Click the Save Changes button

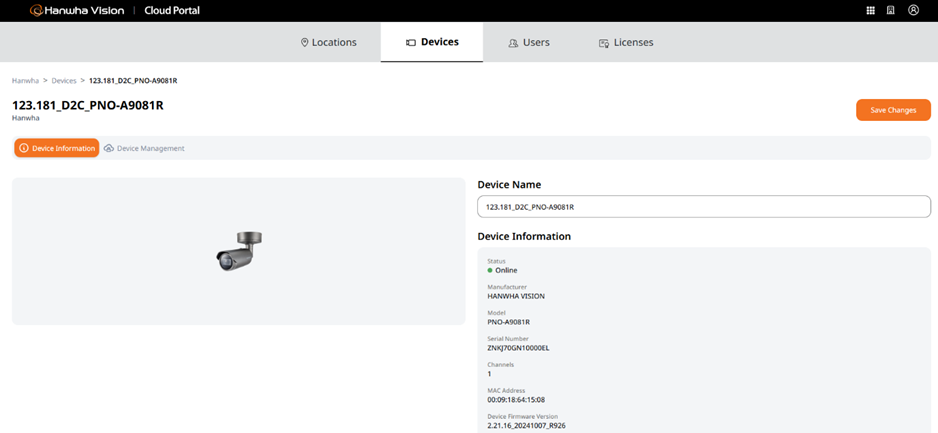[x=893, y=110]
